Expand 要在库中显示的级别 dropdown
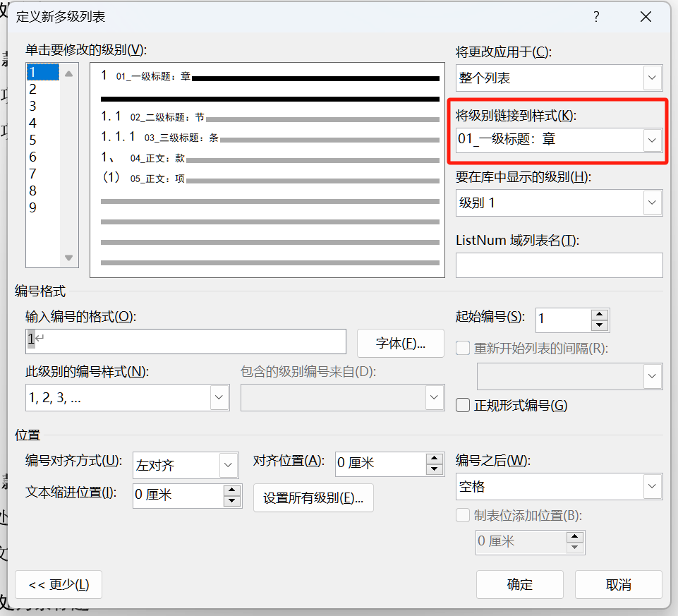The width and height of the screenshot is (678, 616). (x=652, y=203)
